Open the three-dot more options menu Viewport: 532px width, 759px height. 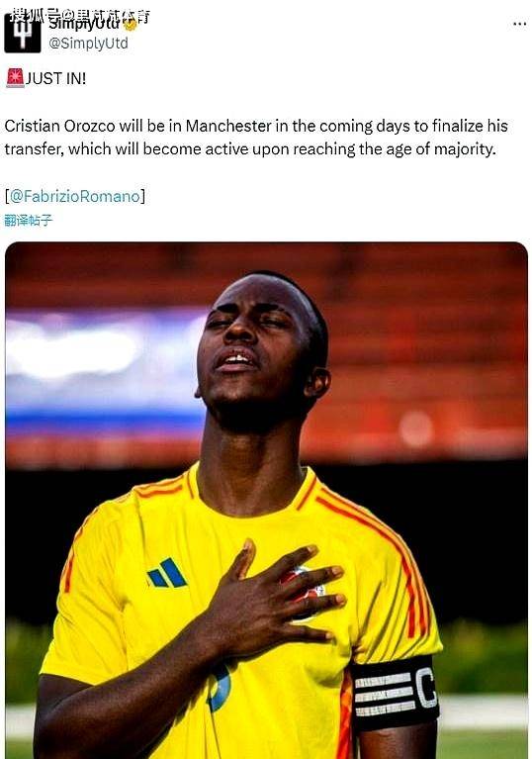click(x=519, y=24)
